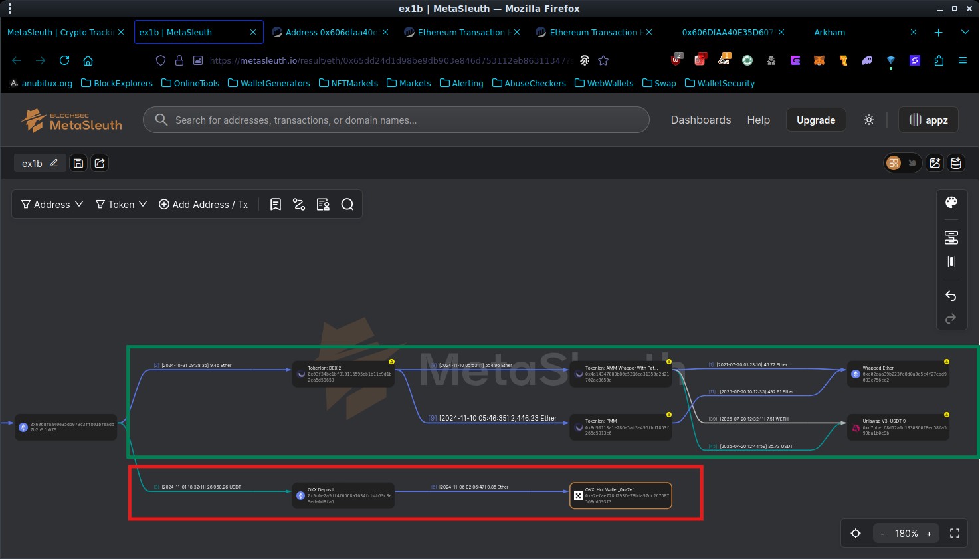Expand the Token filter dropdown
Viewport: 980px width, 559px height.
click(121, 205)
